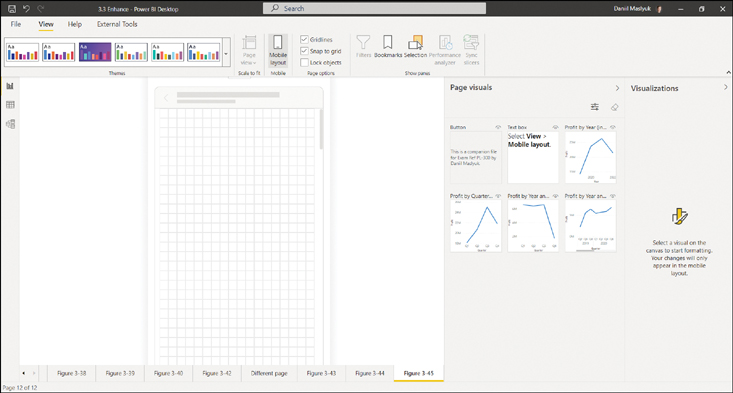Switch to the Figure 3-39 page tab
733x393 pixels.
(x=120, y=373)
